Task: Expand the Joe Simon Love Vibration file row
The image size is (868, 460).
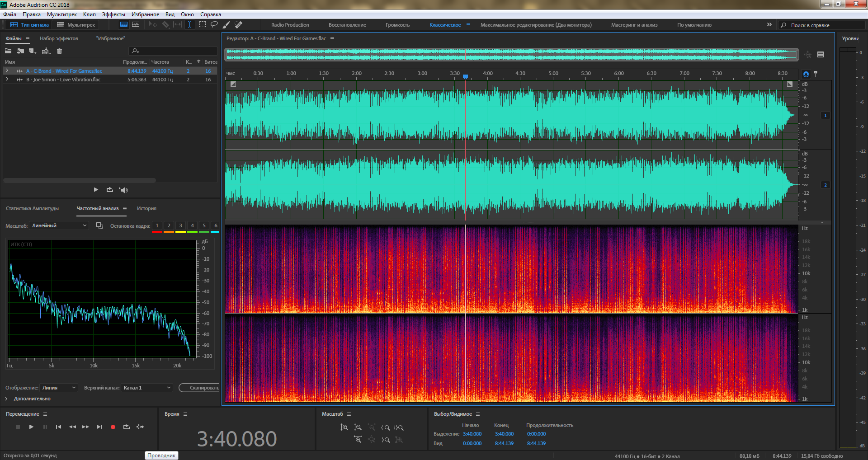Action: (7, 80)
